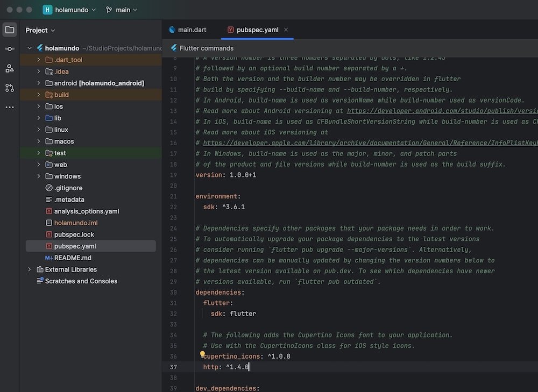
Task: Click the web folder icon
Action: click(x=49, y=165)
